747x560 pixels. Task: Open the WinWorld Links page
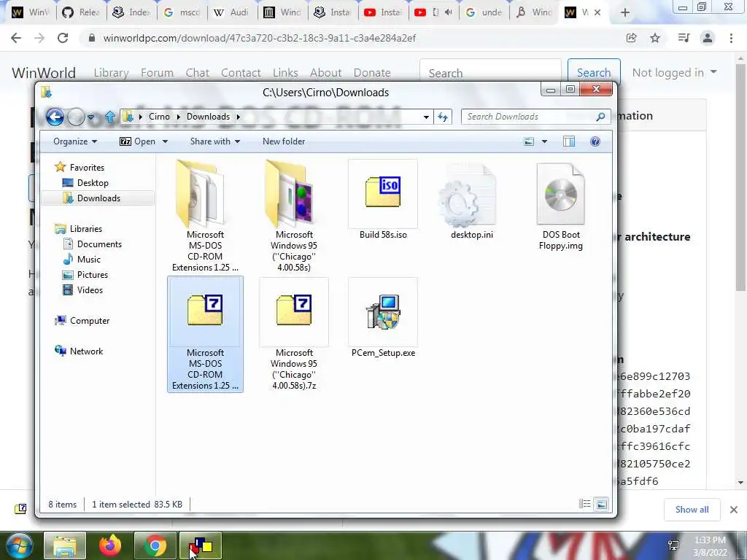[285, 73]
